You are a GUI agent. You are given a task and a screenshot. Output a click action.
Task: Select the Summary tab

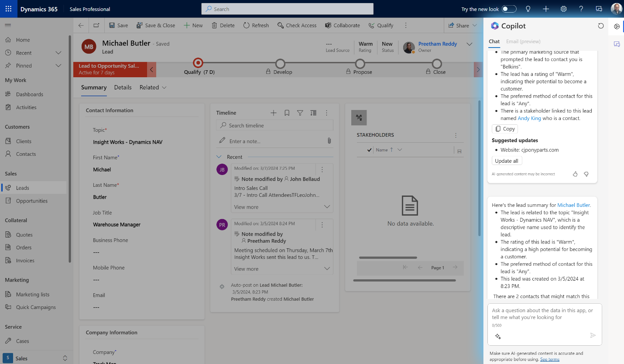94,87
